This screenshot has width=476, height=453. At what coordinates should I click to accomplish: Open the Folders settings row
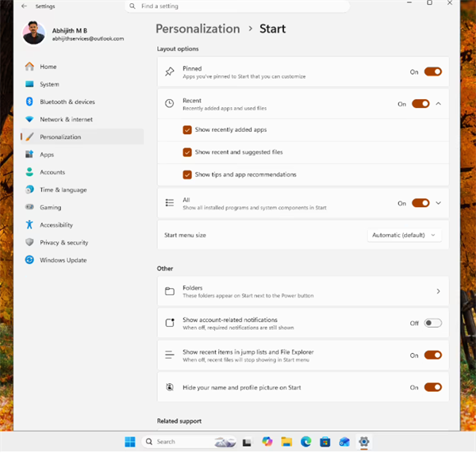coord(303,291)
